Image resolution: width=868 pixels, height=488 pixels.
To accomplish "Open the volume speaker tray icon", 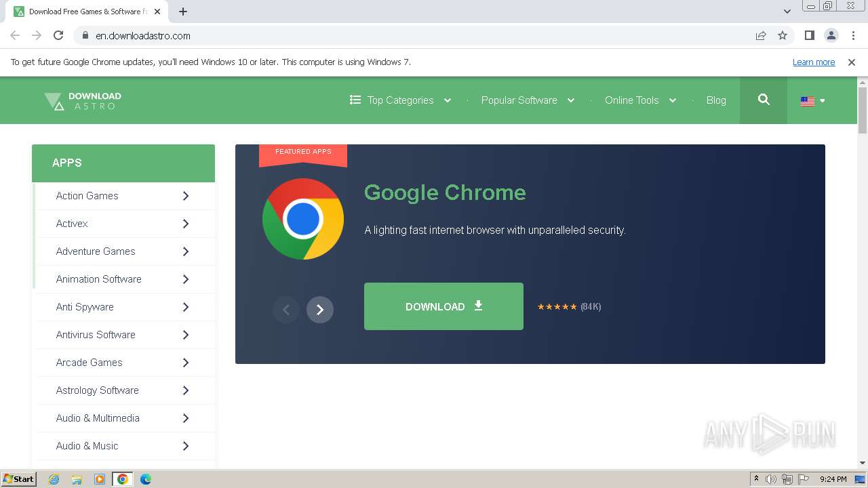I will click(x=771, y=479).
